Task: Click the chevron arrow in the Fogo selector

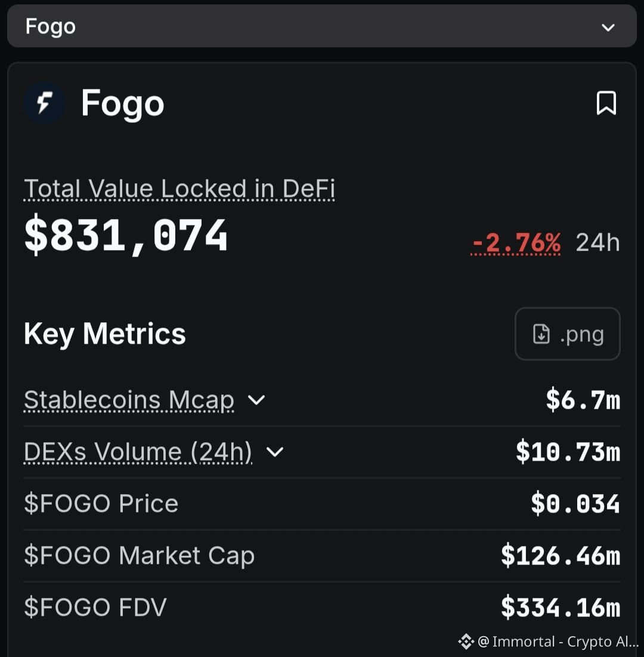Action: click(608, 27)
